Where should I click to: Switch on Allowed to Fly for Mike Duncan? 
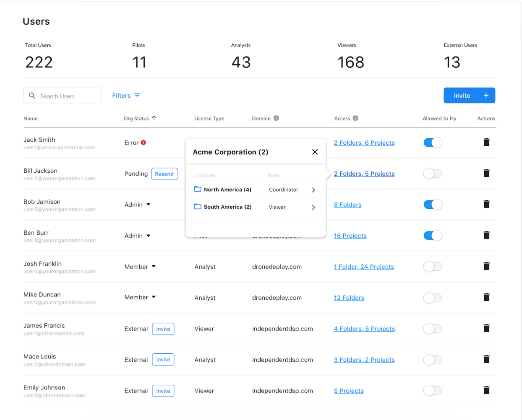coord(433,298)
